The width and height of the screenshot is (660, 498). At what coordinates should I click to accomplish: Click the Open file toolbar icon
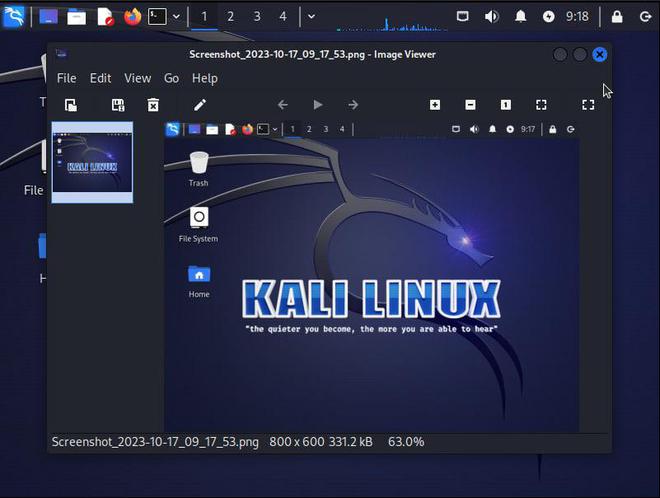(x=71, y=105)
